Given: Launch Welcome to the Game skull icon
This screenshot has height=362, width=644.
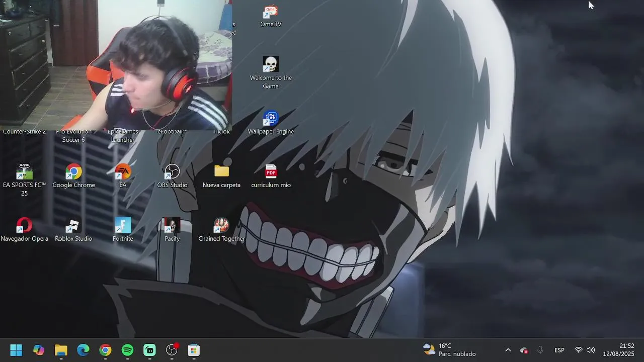Looking at the screenshot, I should [271, 72].
